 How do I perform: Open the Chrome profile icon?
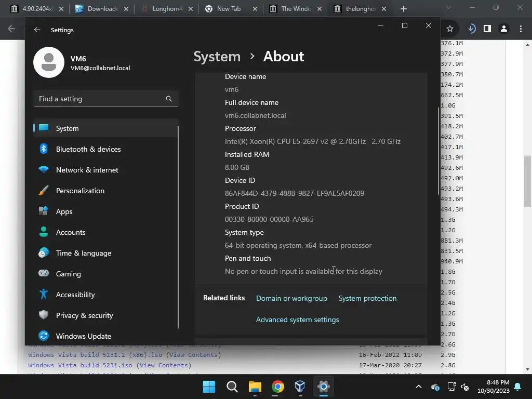pyautogui.click(x=504, y=29)
